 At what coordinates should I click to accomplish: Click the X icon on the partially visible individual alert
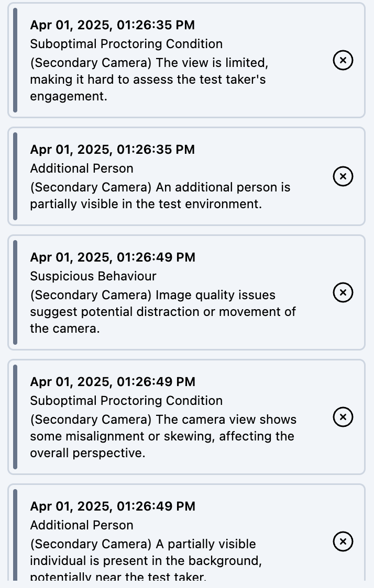[343, 542]
